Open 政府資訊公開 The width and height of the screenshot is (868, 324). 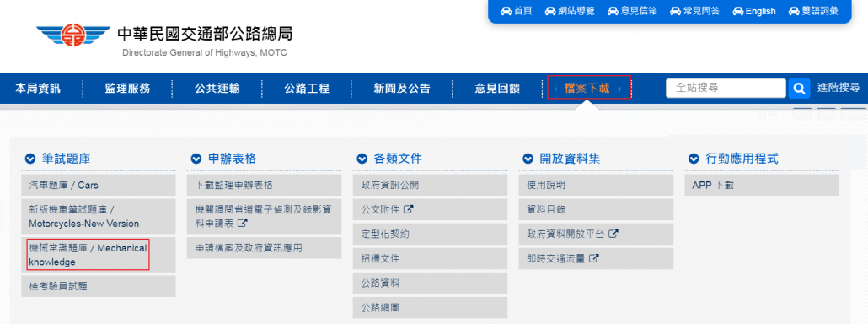tap(430, 185)
